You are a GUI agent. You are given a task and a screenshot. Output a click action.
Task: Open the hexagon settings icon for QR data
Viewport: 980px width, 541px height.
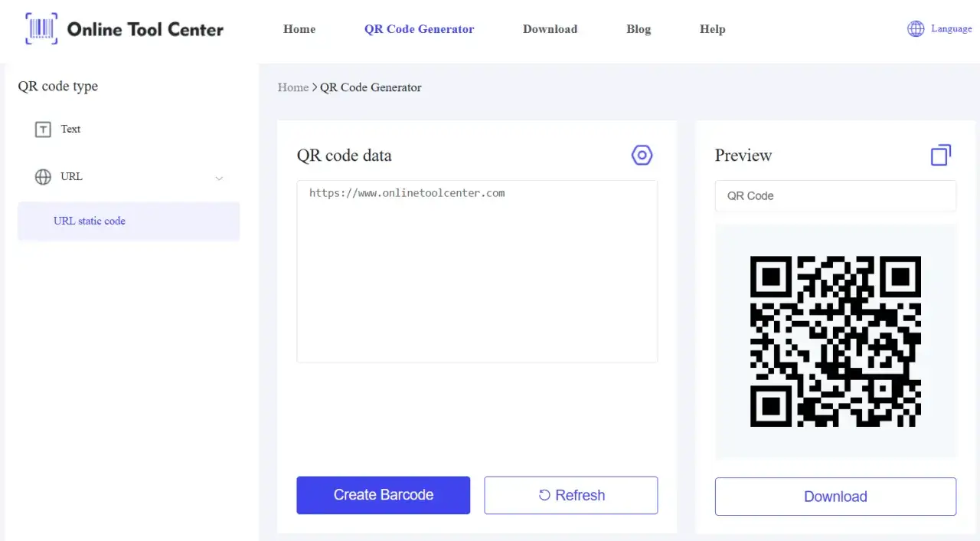pos(642,156)
